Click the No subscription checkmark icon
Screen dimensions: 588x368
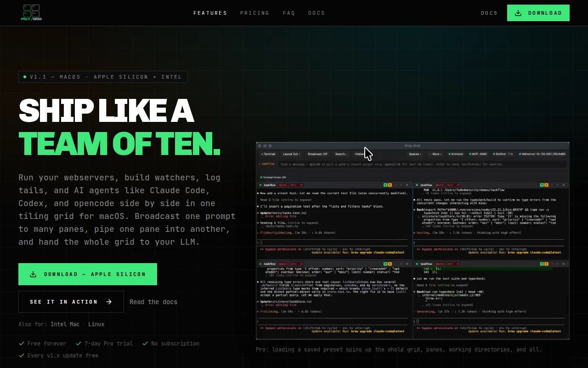coord(145,344)
